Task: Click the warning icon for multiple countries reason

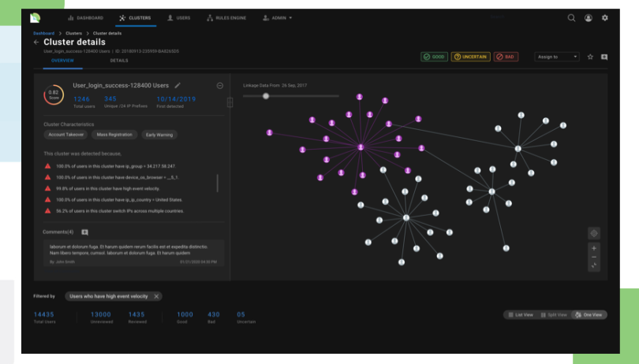Action: pos(47,211)
